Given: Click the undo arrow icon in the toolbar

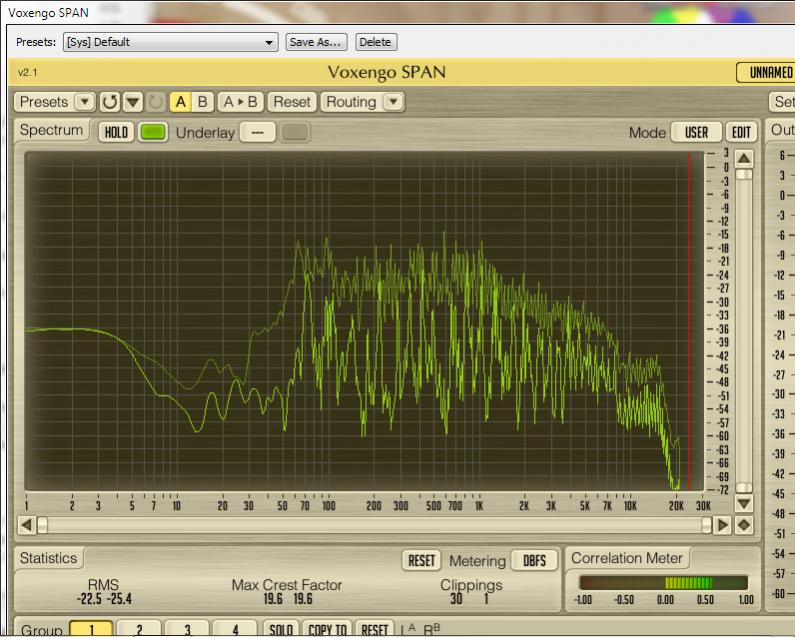Looking at the screenshot, I should click(110, 102).
